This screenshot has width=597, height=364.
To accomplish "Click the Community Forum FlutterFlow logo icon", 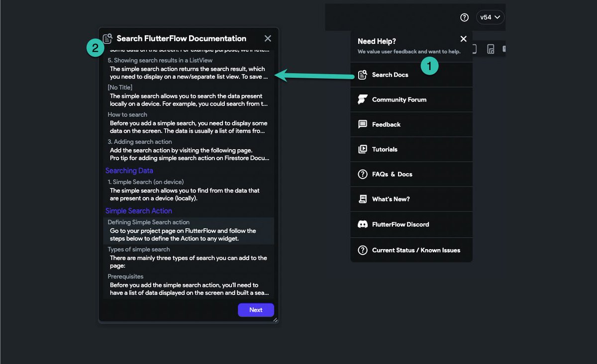I will pos(363,99).
